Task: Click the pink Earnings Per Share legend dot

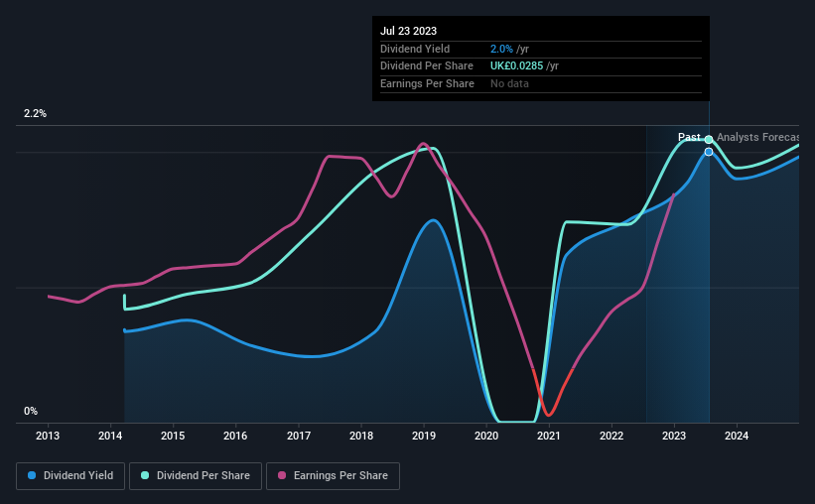Action: (x=282, y=475)
